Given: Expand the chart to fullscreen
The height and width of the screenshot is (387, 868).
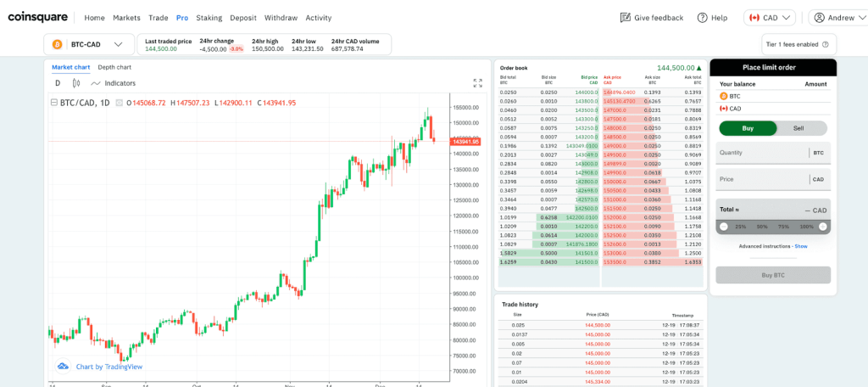Looking at the screenshot, I should point(477,83).
